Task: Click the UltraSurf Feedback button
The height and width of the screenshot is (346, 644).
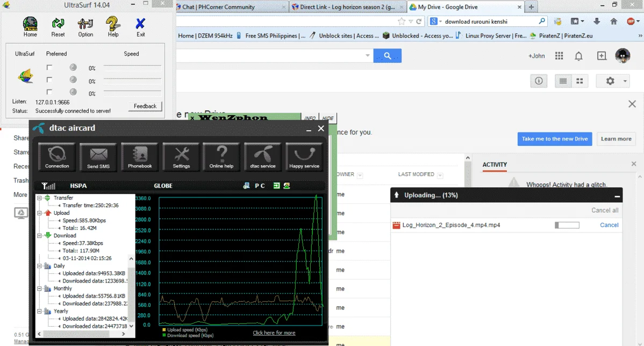Action: click(x=145, y=106)
